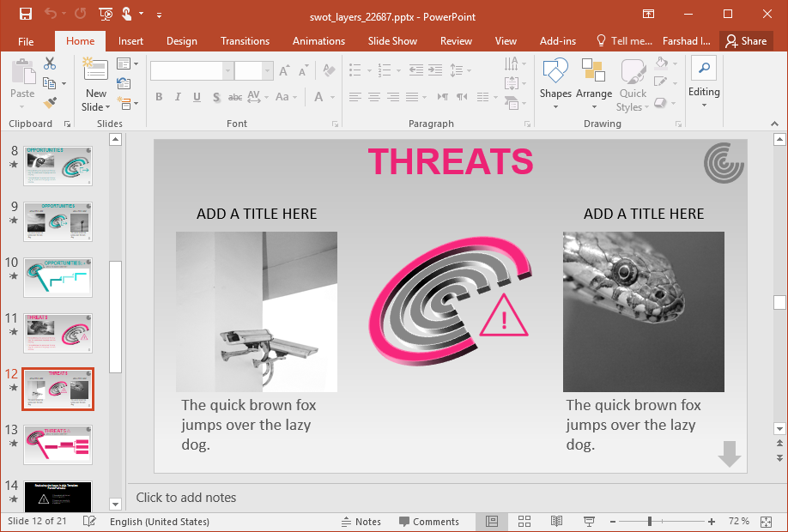Switch to the Design tab

point(181,41)
